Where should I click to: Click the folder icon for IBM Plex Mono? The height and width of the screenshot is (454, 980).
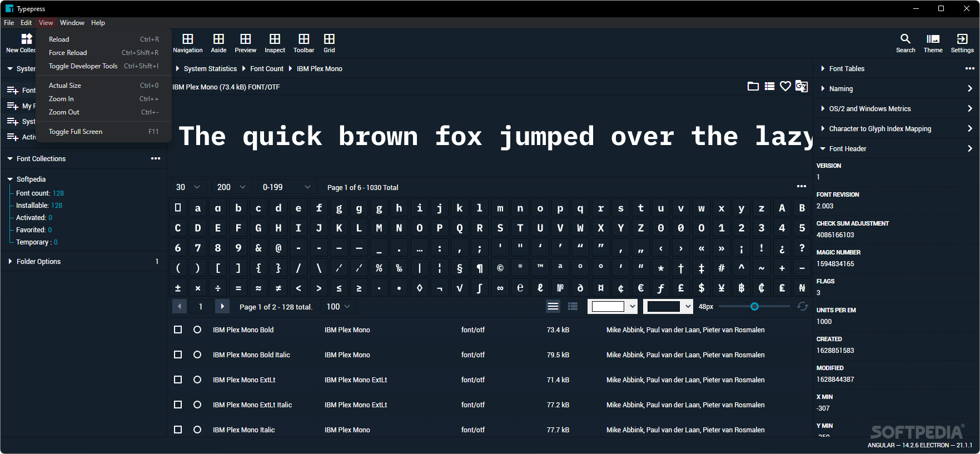click(x=753, y=86)
